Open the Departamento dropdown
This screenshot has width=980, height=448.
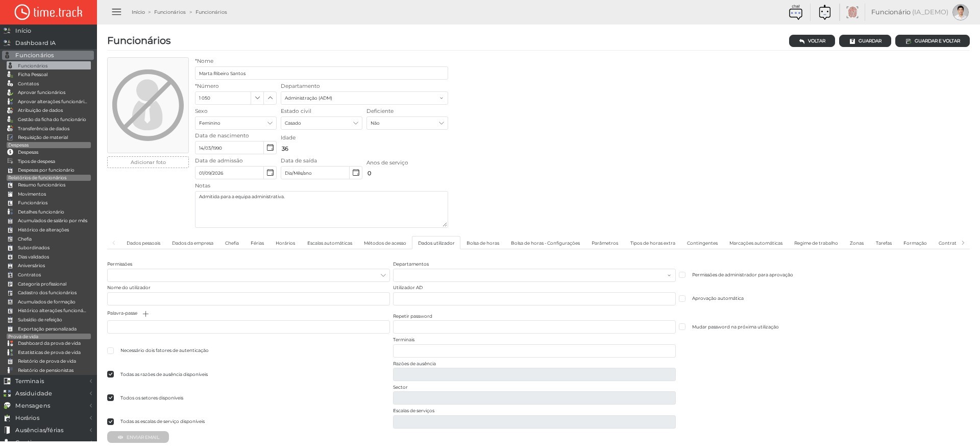pos(364,98)
